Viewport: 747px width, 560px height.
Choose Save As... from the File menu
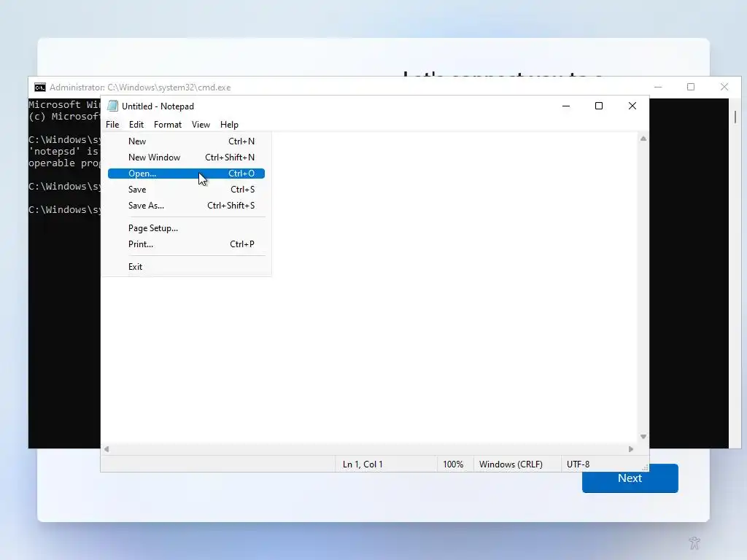186,206
